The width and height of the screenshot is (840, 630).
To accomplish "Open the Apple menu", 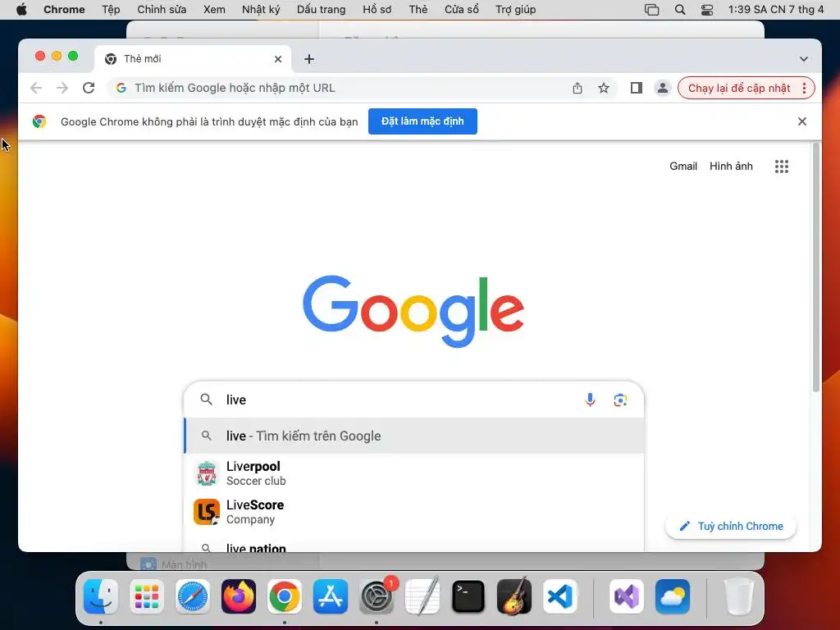I will pyautogui.click(x=21, y=10).
